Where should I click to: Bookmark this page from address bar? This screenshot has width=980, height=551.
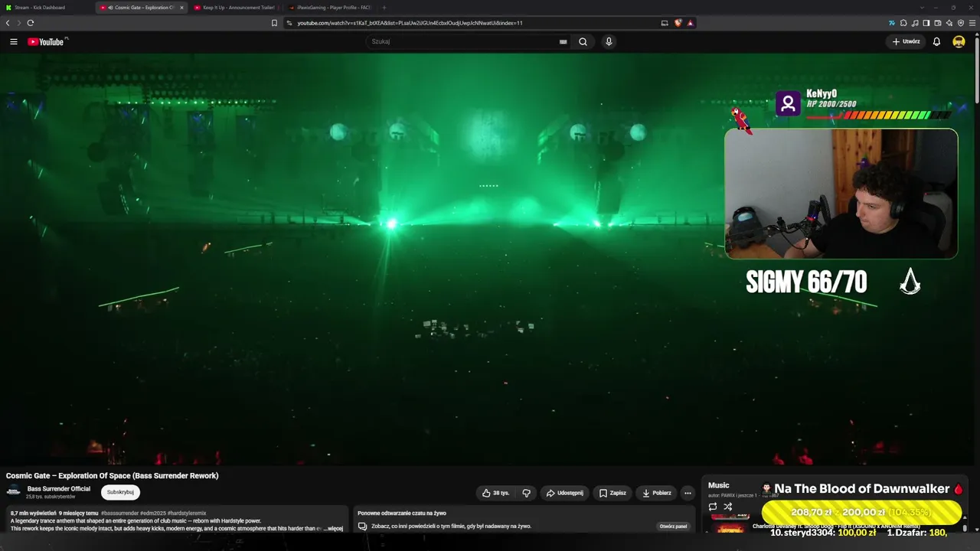coord(274,23)
